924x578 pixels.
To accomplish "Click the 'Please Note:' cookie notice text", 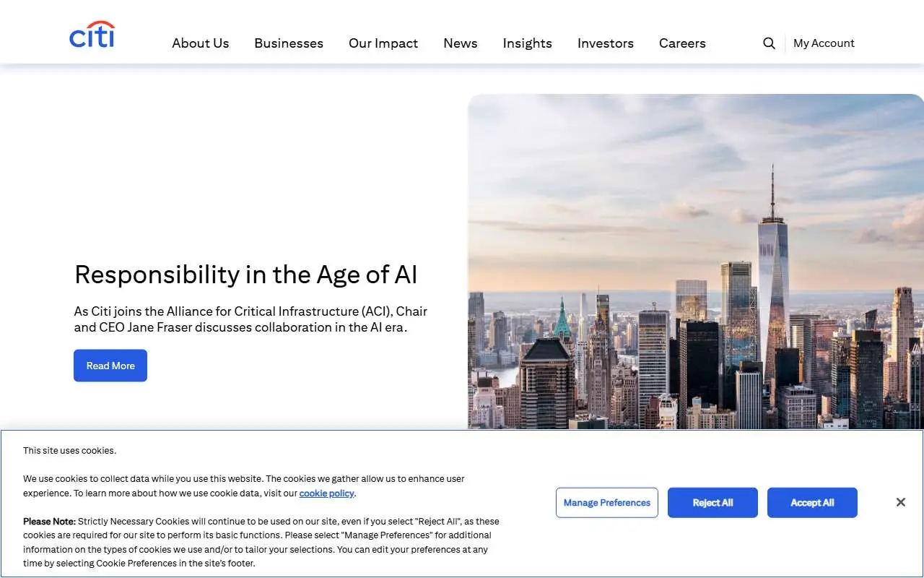I will [261, 542].
